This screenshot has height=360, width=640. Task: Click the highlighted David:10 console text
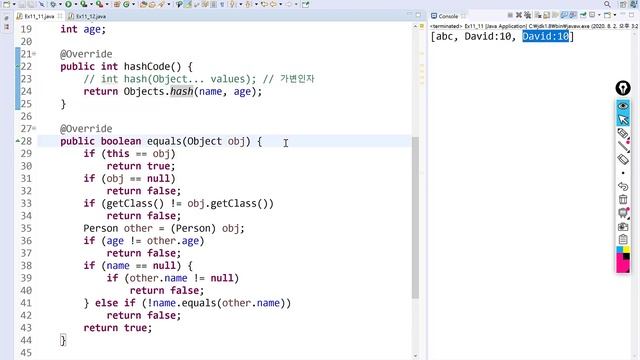coord(545,36)
